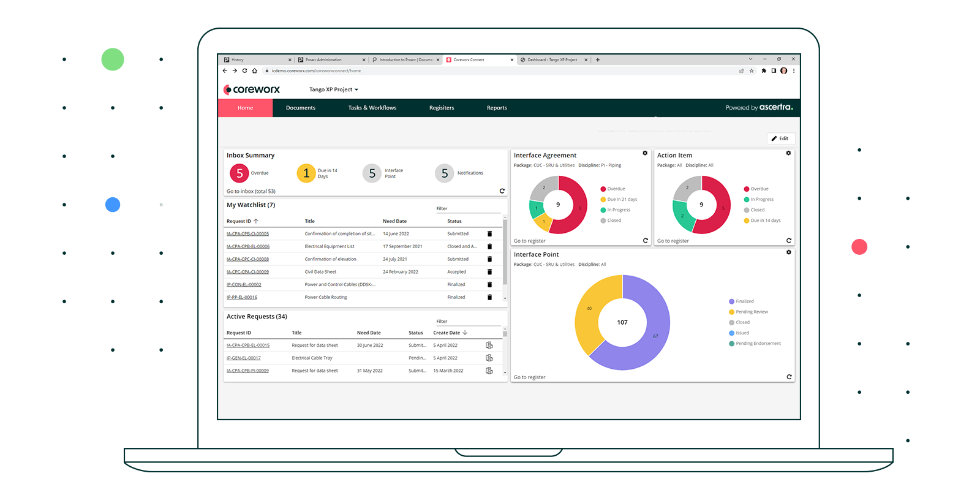The height and width of the screenshot is (495, 980).
Task: Sort watchlist by Request ID arrow
Action: pos(256,221)
